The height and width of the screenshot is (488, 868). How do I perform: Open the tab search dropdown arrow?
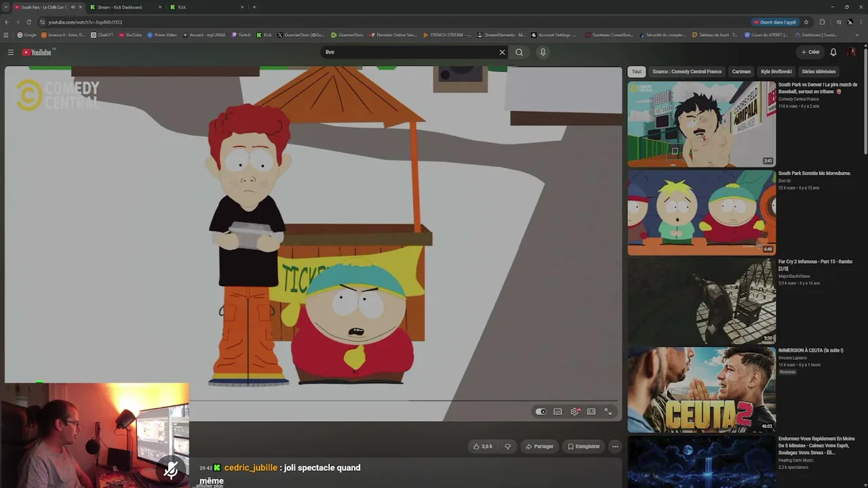(5, 7)
